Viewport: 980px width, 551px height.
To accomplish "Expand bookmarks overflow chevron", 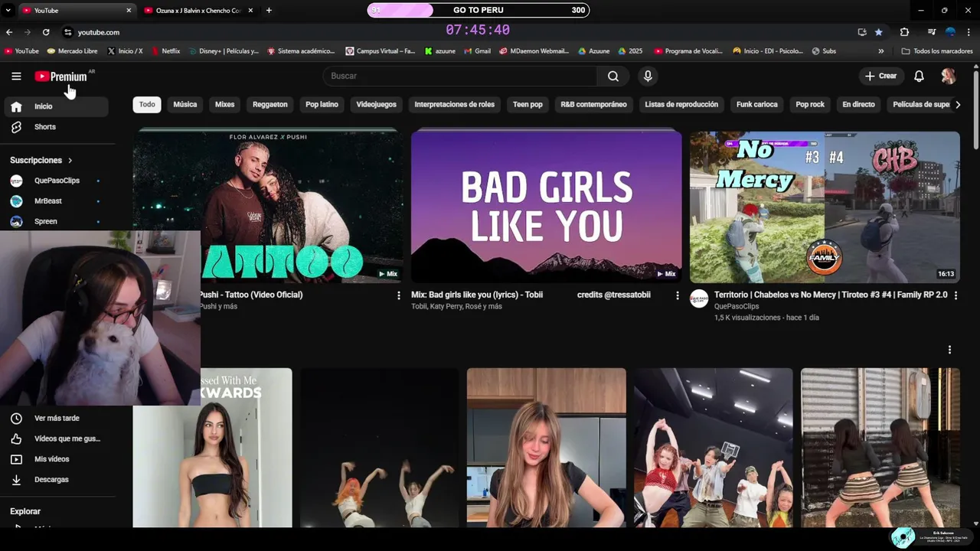I will click(x=880, y=51).
